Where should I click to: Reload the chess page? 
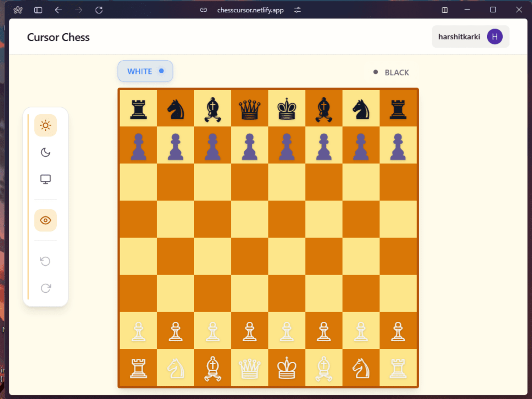(x=99, y=10)
